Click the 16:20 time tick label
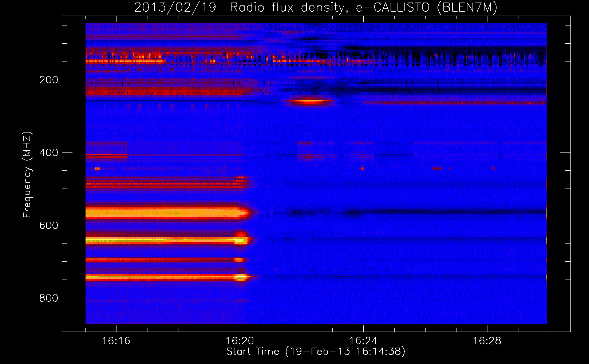The width and height of the screenshot is (589, 364). 240,341
